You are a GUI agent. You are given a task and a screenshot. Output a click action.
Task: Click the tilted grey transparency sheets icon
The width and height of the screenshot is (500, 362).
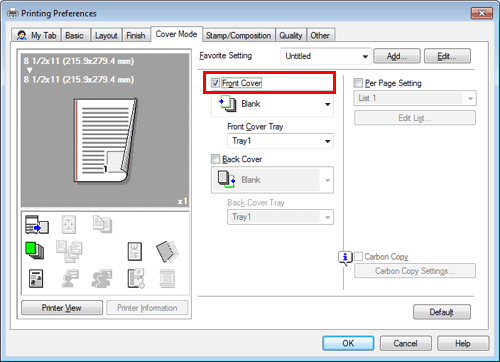167,251
